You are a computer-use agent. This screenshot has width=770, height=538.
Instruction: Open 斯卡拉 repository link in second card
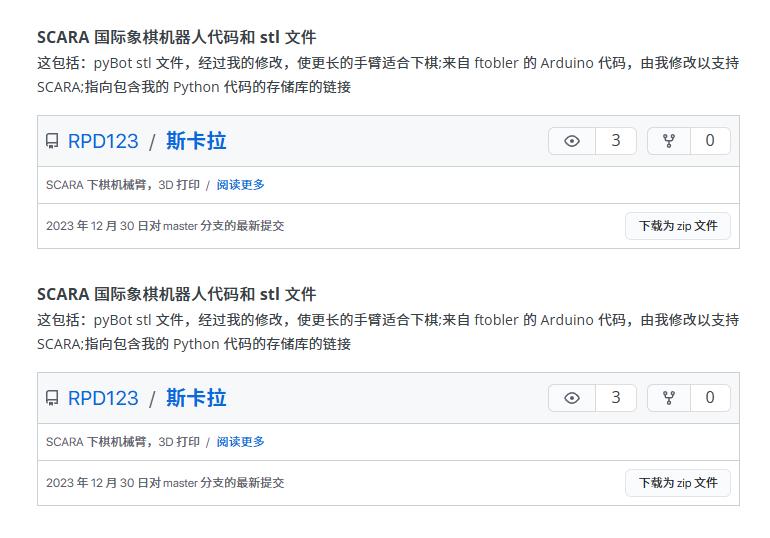click(196, 398)
